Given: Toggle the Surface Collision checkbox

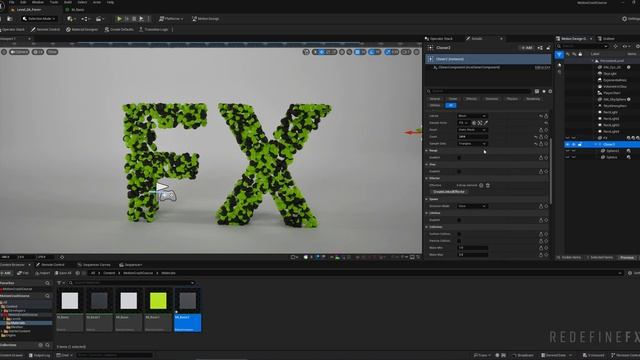Looking at the screenshot, I should (459, 234).
